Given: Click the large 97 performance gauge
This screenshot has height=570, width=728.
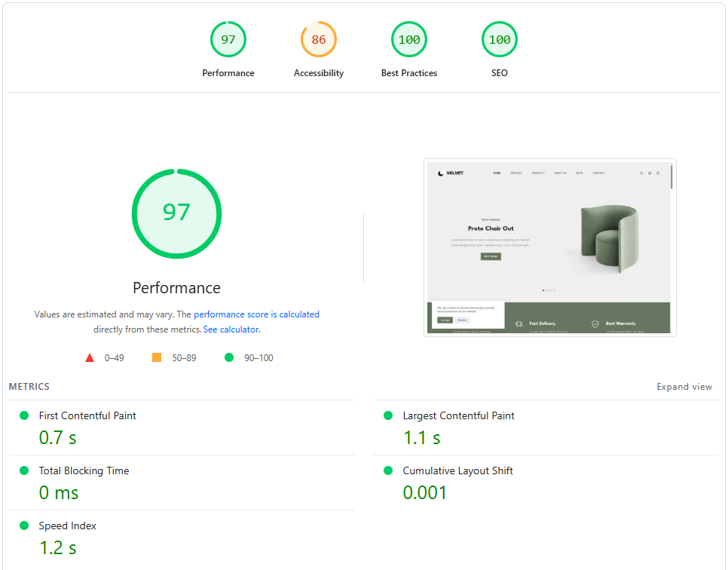Looking at the screenshot, I should click(x=176, y=213).
